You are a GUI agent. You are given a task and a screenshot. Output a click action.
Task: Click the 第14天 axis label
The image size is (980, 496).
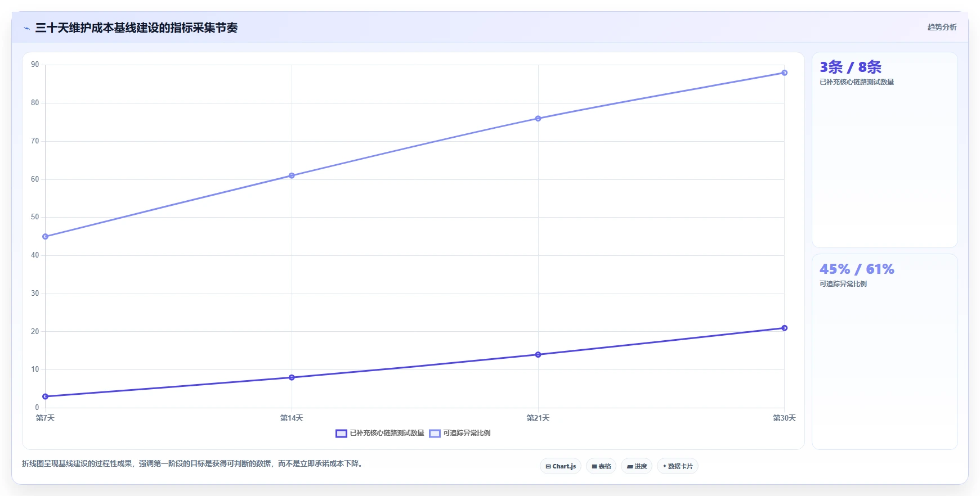[x=292, y=418]
